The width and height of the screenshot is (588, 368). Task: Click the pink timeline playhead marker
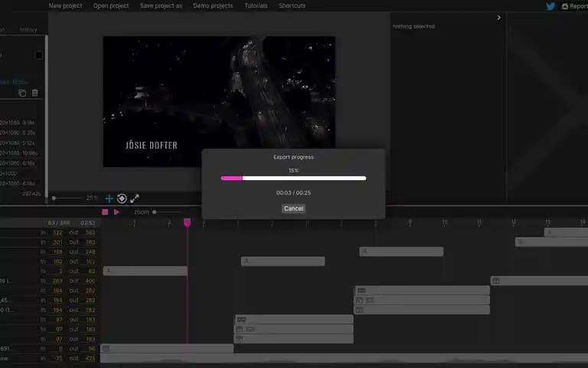[187, 222]
